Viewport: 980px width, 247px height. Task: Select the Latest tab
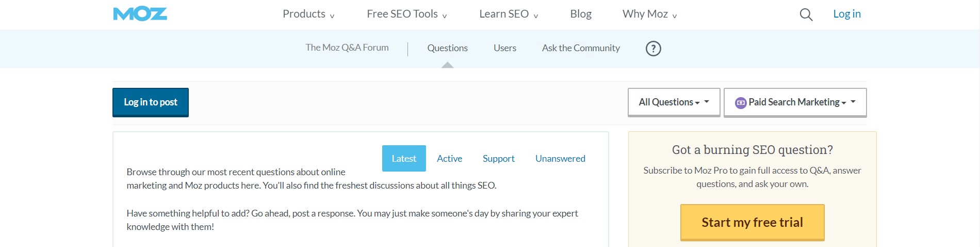pos(404,158)
